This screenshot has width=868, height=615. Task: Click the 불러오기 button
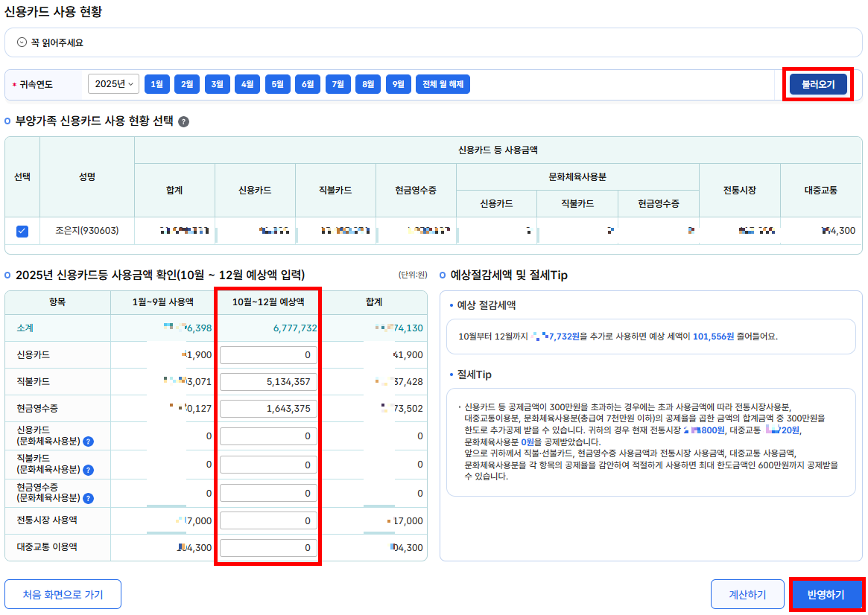pyautogui.click(x=817, y=83)
